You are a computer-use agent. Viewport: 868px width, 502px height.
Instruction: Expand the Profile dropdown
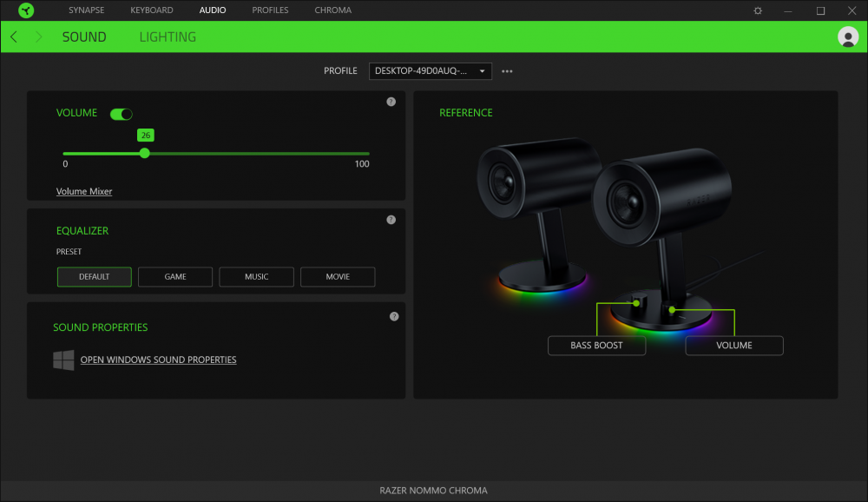pos(431,71)
